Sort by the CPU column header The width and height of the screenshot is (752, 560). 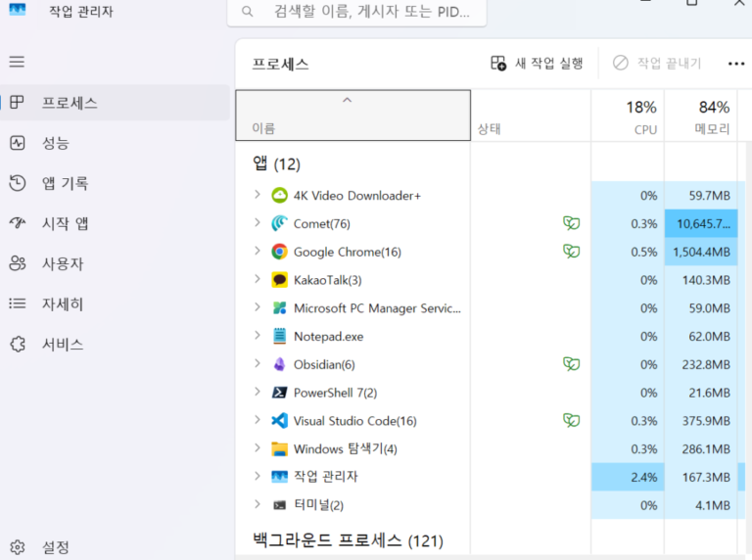[x=628, y=116]
